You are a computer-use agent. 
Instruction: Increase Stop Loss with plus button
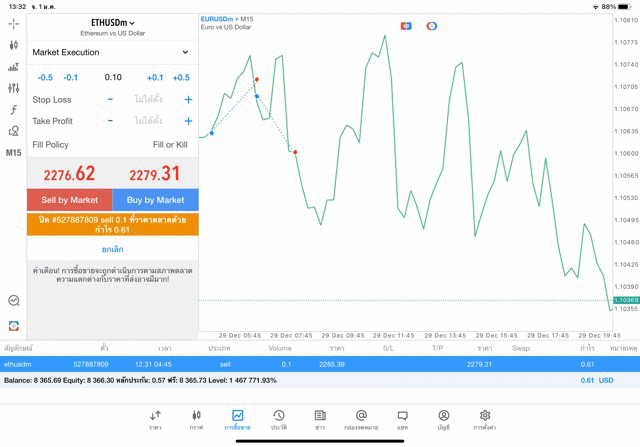[x=188, y=99]
